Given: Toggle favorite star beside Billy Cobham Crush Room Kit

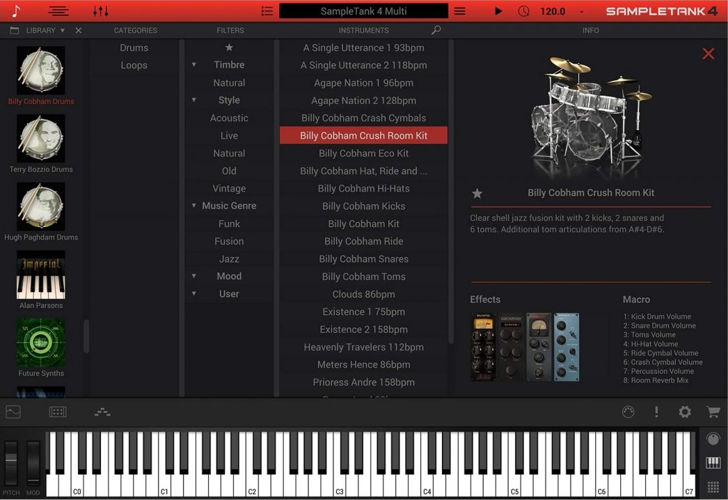Looking at the screenshot, I should 477,193.
